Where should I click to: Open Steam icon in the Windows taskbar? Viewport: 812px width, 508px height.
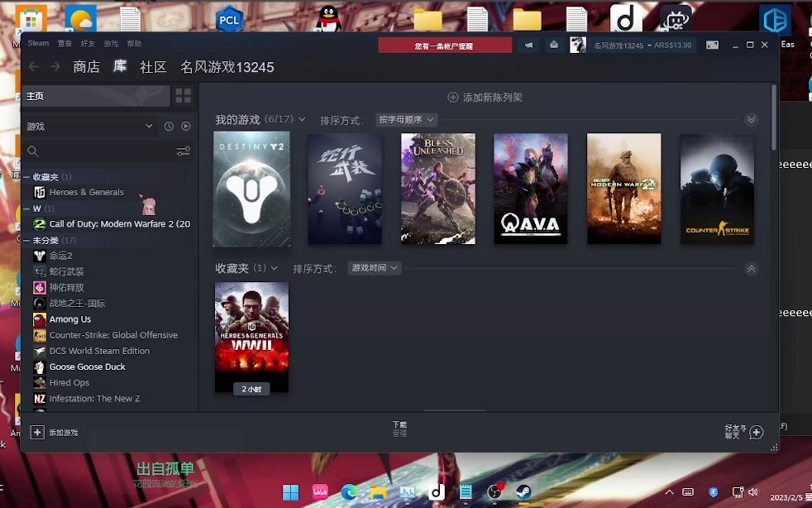click(524, 491)
